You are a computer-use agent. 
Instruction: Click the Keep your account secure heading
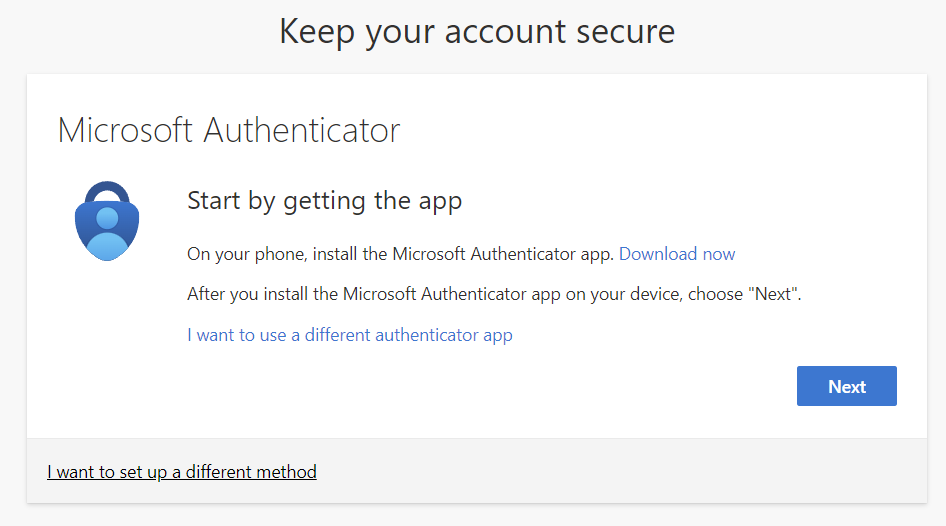point(477,31)
